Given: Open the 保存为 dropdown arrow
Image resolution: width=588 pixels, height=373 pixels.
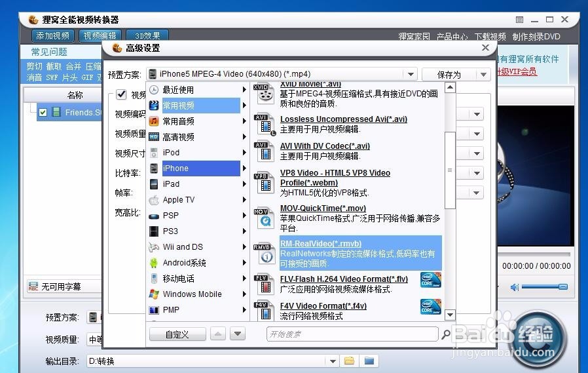Looking at the screenshot, I should (483, 75).
